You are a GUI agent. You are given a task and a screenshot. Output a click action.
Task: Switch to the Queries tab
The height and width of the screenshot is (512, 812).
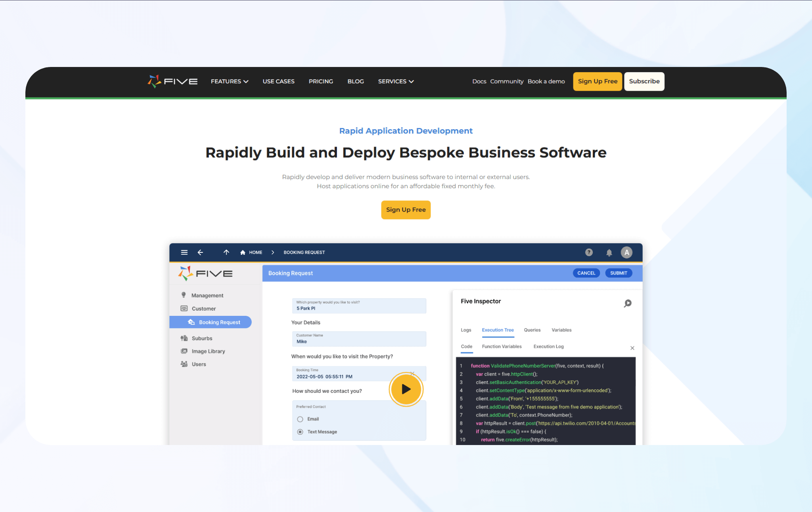[x=532, y=330]
